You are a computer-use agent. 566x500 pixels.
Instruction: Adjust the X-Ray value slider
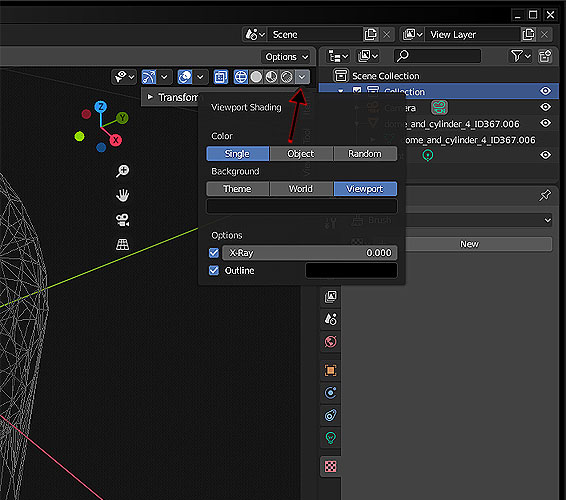click(310, 253)
